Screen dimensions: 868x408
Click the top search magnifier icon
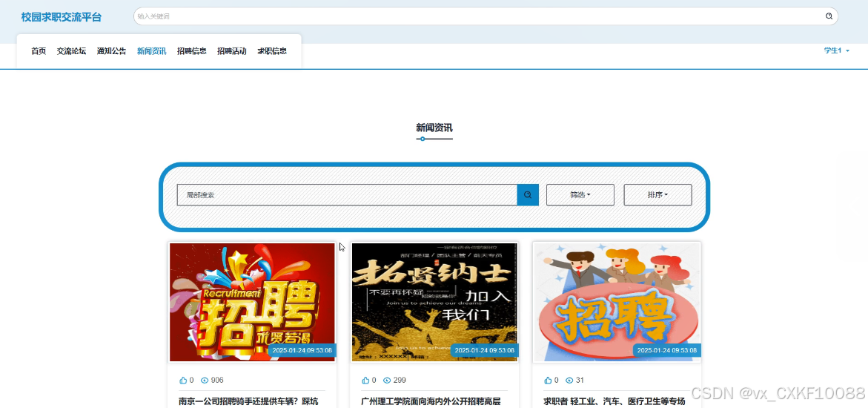coord(829,16)
